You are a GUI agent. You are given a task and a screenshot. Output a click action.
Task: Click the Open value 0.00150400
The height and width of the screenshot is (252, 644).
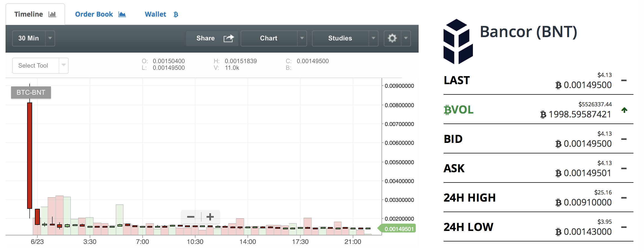pyautogui.click(x=169, y=61)
